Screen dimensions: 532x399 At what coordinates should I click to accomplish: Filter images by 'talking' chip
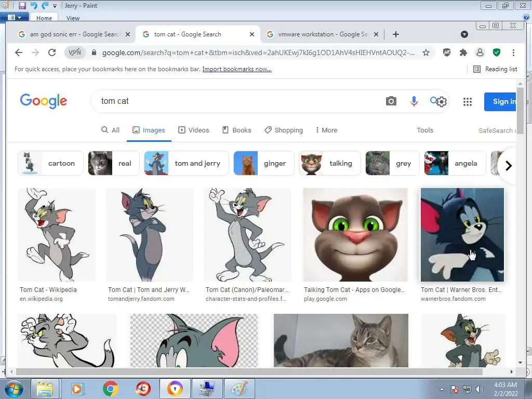pos(330,163)
